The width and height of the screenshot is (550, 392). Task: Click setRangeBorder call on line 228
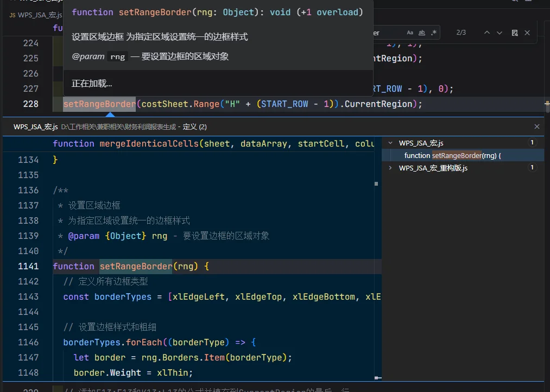(99, 104)
